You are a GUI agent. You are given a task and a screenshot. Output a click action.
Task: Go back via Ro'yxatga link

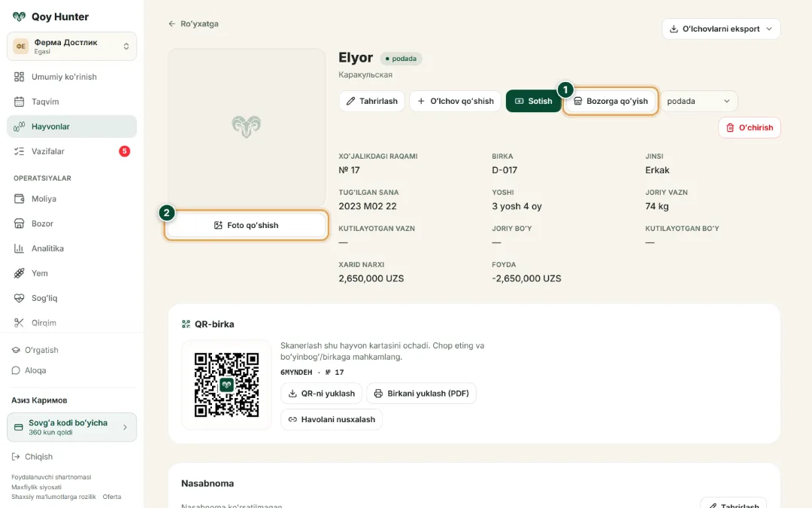[194, 24]
